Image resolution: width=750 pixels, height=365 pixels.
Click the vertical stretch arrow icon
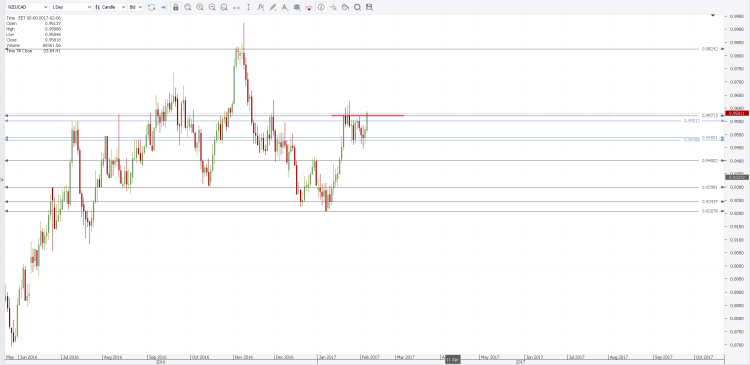(x=248, y=7)
